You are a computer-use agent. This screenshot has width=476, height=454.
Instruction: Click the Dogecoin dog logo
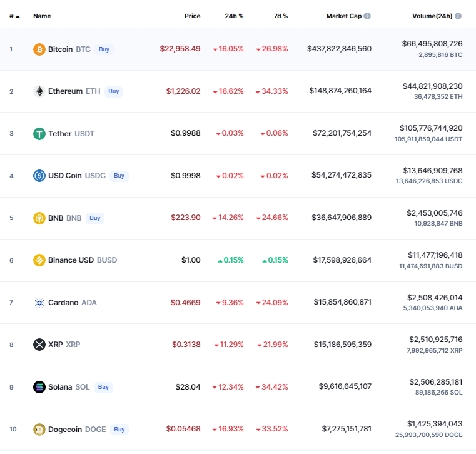point(39,430)
